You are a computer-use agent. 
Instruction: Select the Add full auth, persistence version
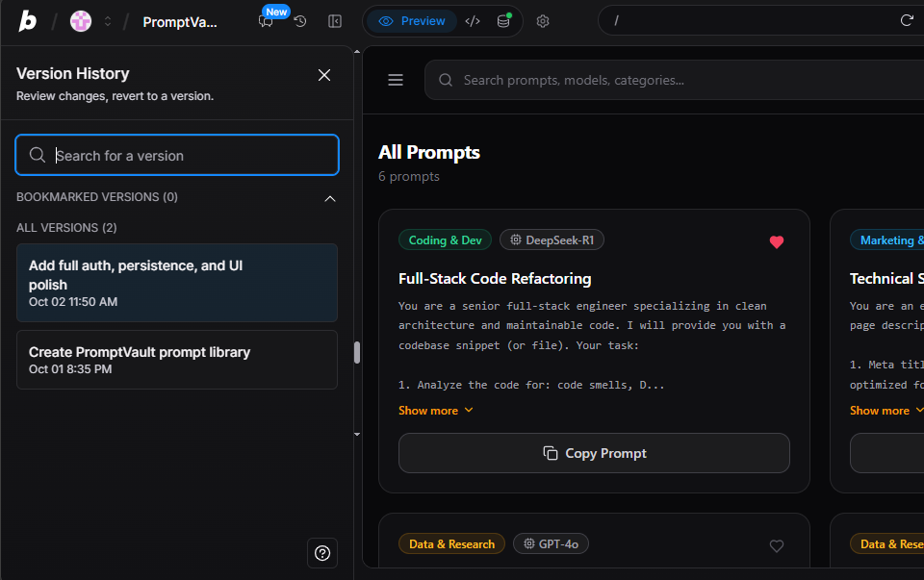click(177, 283)
